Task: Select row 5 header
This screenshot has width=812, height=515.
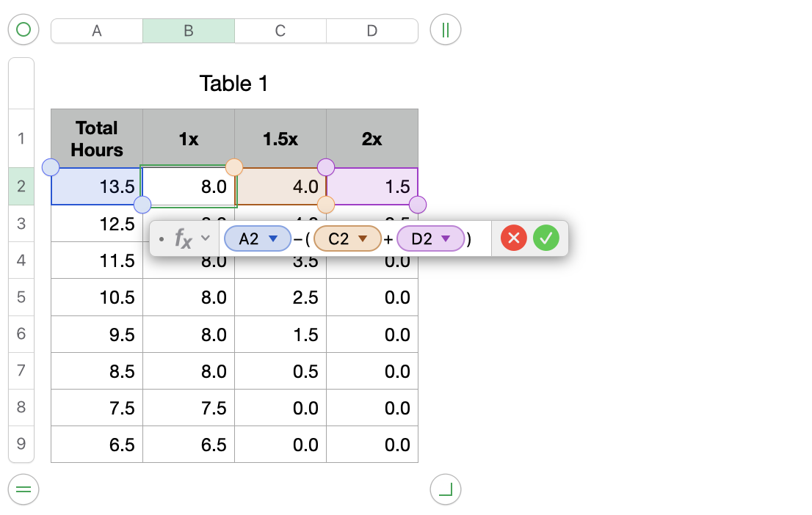Action: 21,297
